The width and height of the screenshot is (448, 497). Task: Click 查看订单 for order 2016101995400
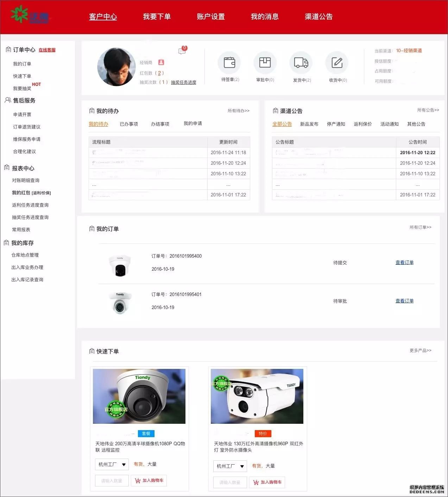tap(404, 263)
